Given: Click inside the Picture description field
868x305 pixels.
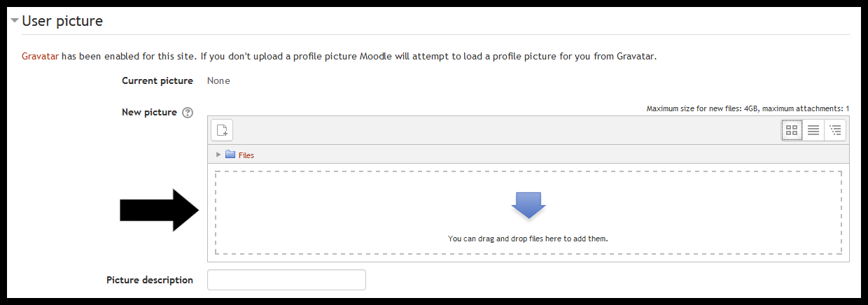Looking at the screenshot, I should tap(287, 280).
